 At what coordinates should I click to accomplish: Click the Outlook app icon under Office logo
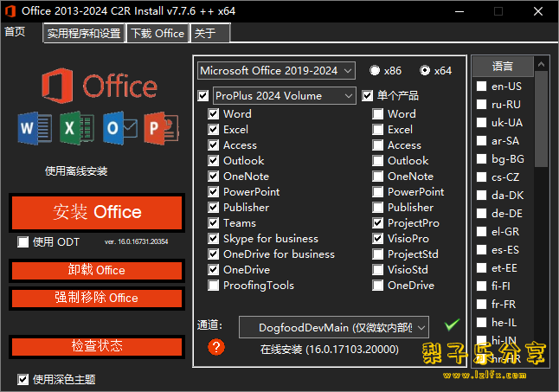click(x=119, y=128)
